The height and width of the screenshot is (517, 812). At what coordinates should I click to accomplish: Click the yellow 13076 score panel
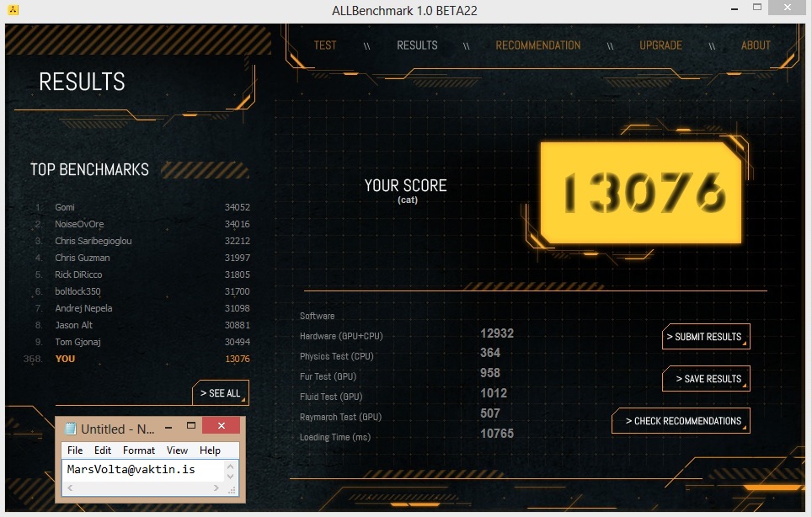coord(643,192)
